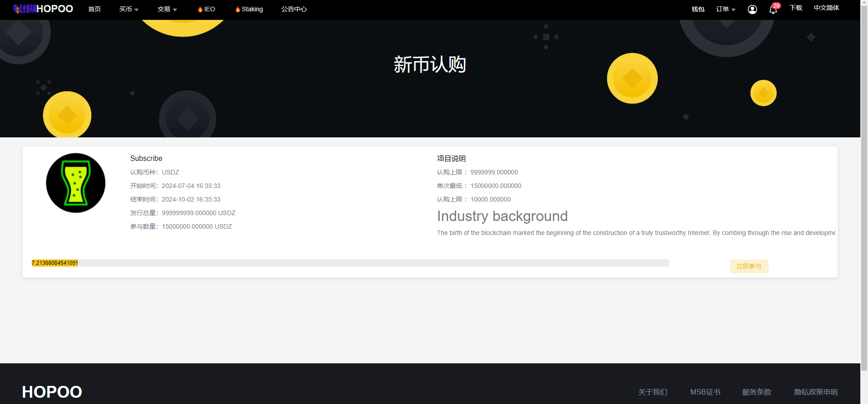Expand the 交易 dropdown menu
The height and width of the screenshot is (404, 868).
[x=167, y=9]
